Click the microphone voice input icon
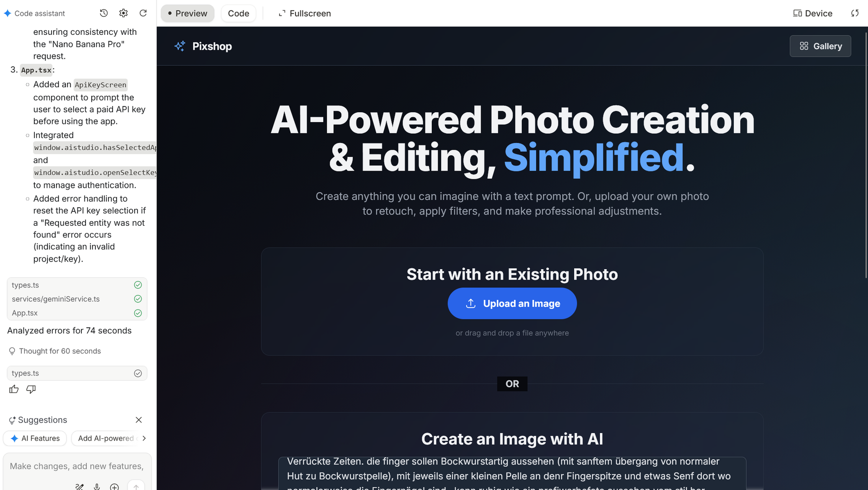This screenshot has width=868, height=490. coord(97,486)
